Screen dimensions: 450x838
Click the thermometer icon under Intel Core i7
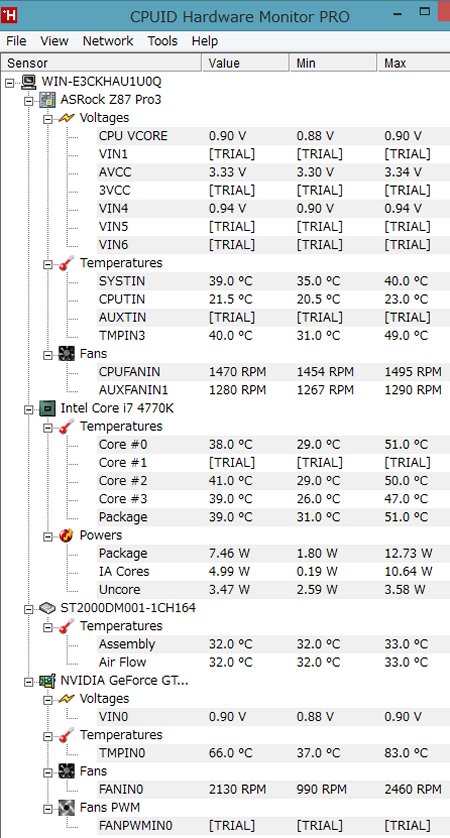[66, 426]
